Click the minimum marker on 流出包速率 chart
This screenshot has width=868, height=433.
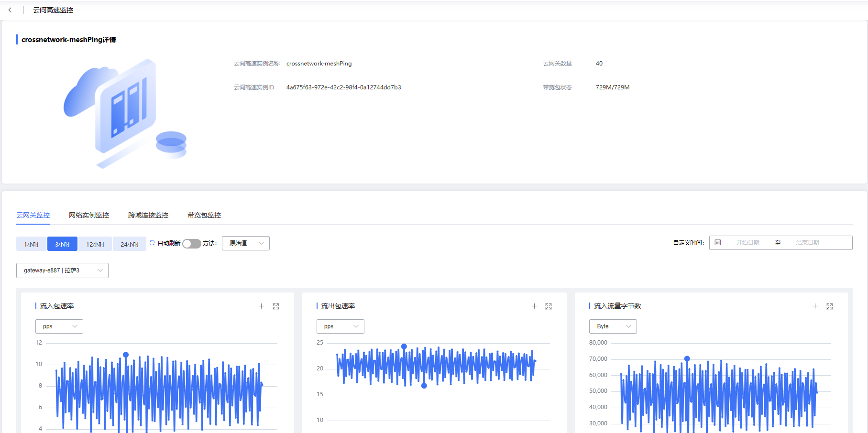click(x=424, y=386)
